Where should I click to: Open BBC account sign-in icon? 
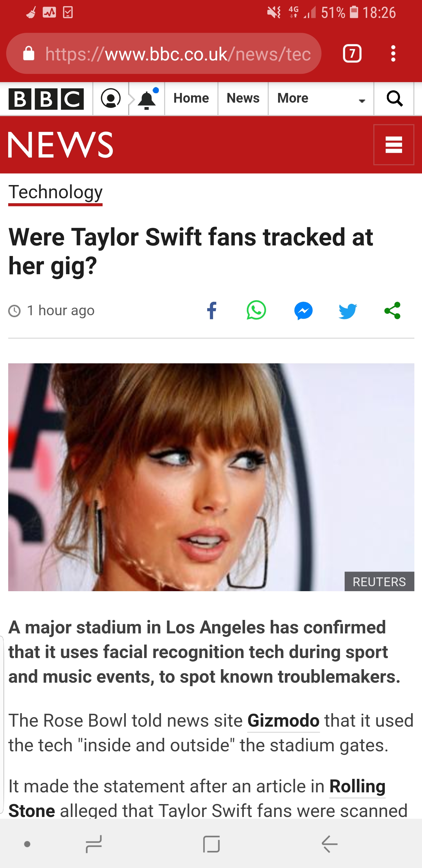click(x=111, y=99)
